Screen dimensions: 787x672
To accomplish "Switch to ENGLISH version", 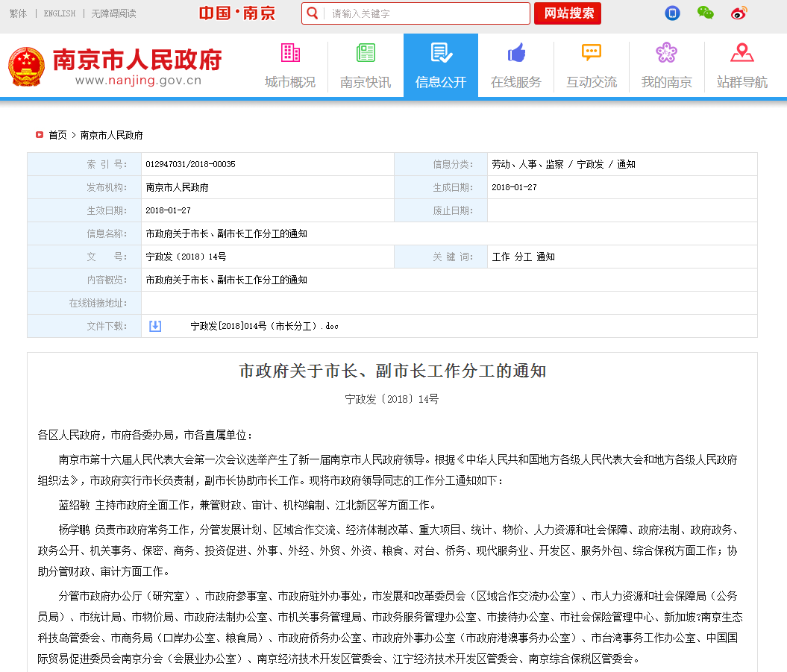I will [60, 13].
